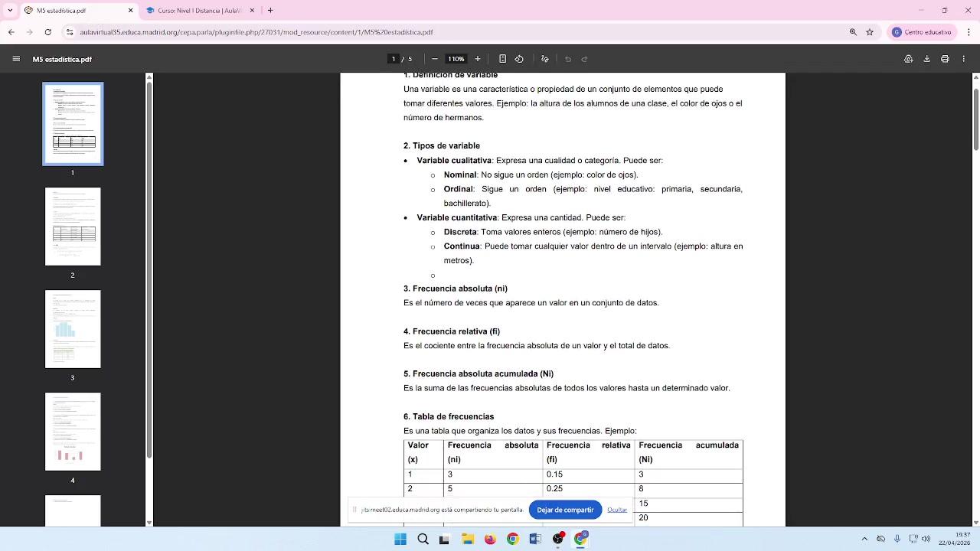Click the 110% zoom level field
This screenshot has height=551, width=980.
(x=456, y=59)
